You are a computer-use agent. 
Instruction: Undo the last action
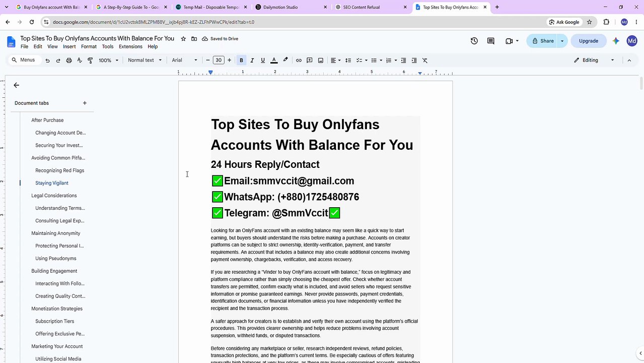click(x=47, y=60)
